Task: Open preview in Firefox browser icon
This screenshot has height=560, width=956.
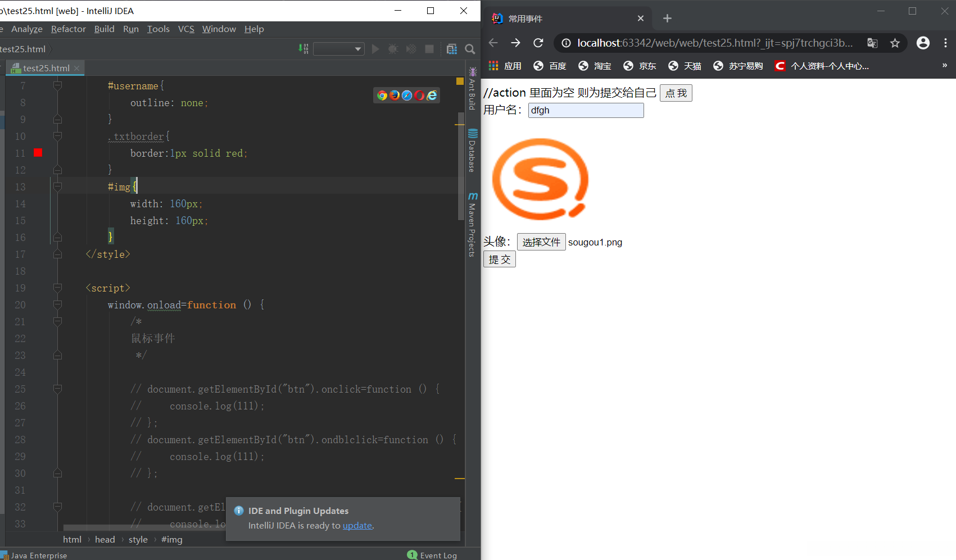Action: [395, 95]
